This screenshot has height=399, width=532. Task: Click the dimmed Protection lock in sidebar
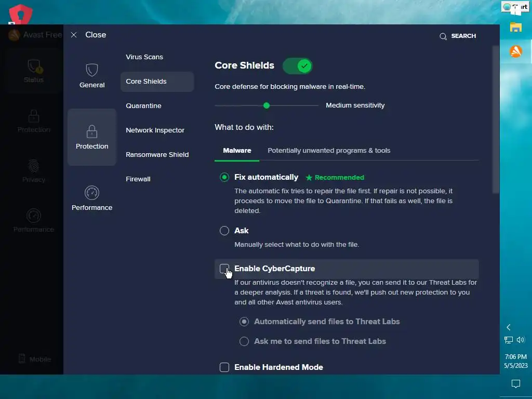[34, 116]
